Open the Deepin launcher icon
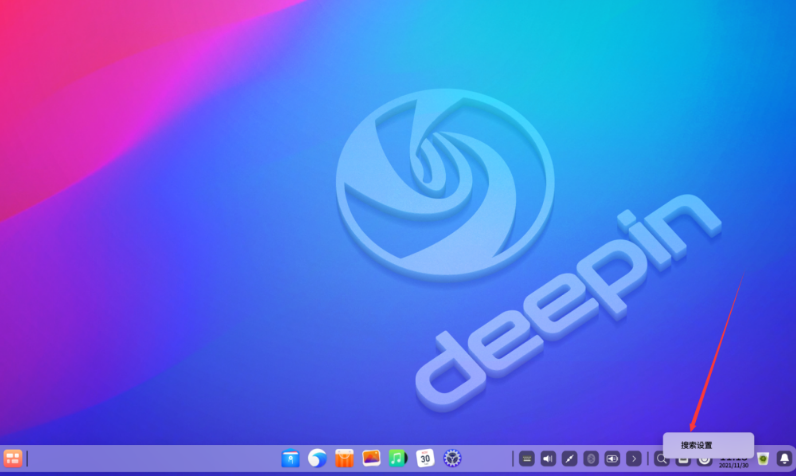Viewport: 796px width, 476px height. point(13,459)
